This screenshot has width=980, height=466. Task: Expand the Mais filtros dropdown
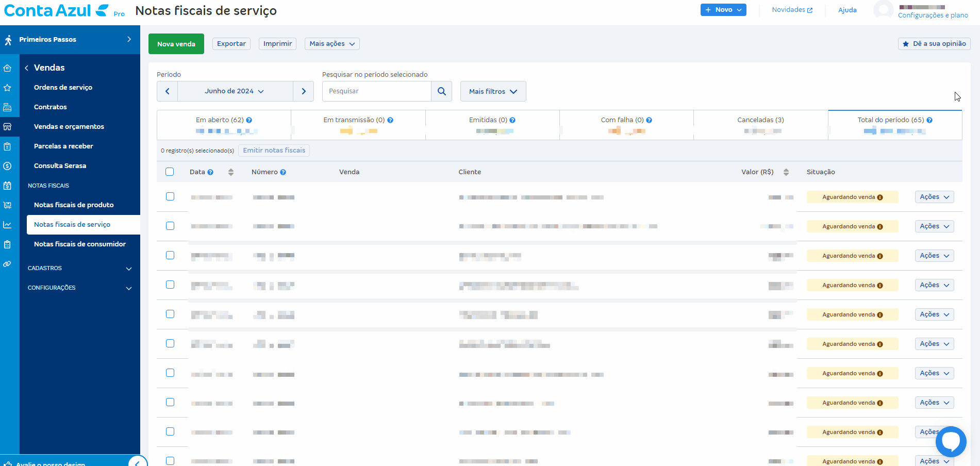click(x=493, y=91)
